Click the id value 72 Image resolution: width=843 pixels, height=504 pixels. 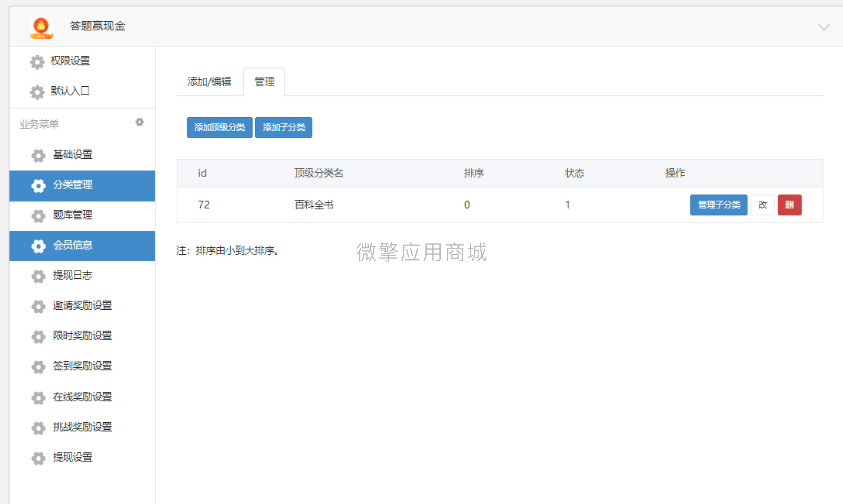tap(204, 205)
